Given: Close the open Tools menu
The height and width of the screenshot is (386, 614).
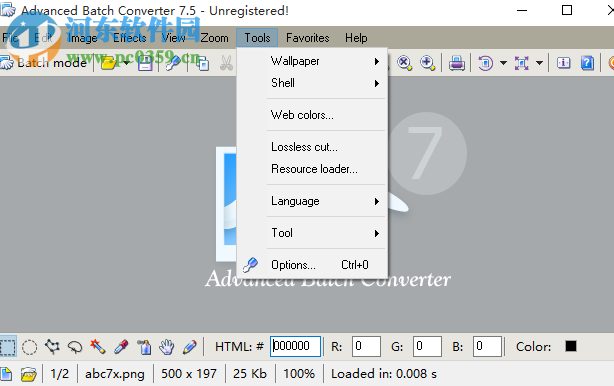Looking at the screenshot, I should click(x=257, y=38).
